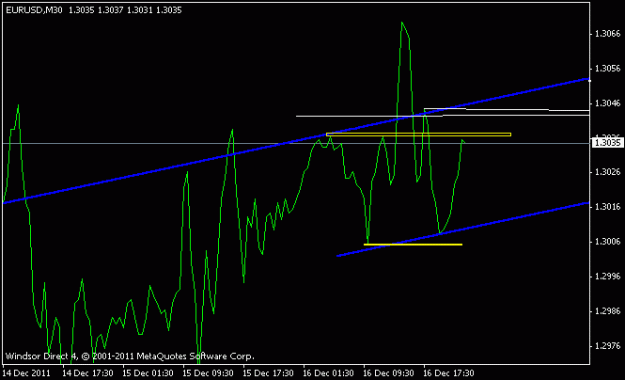625x380 pixels.
Task: Select the yellow horizontal support line
Action: point(413,244)
